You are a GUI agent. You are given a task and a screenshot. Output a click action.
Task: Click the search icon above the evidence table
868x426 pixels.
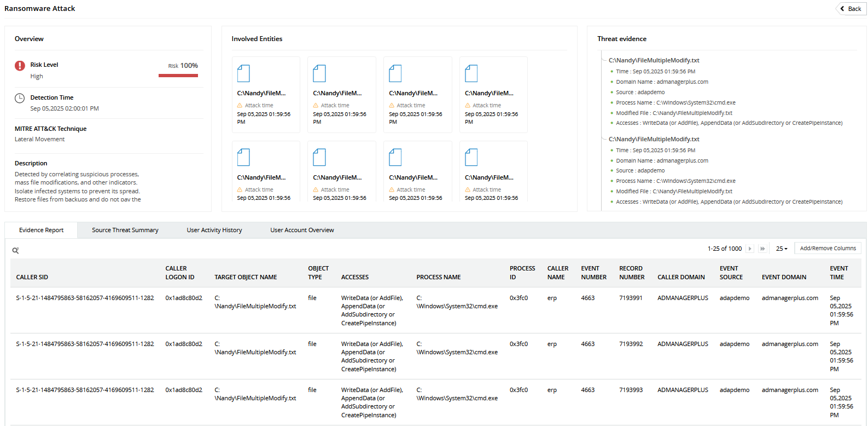(15, 250)
